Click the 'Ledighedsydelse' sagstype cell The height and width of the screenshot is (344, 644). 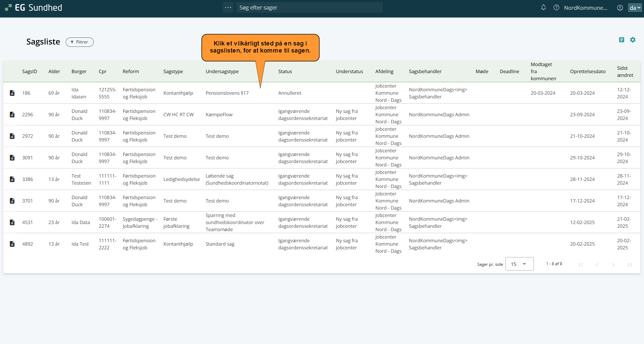(x=182, y=179)
